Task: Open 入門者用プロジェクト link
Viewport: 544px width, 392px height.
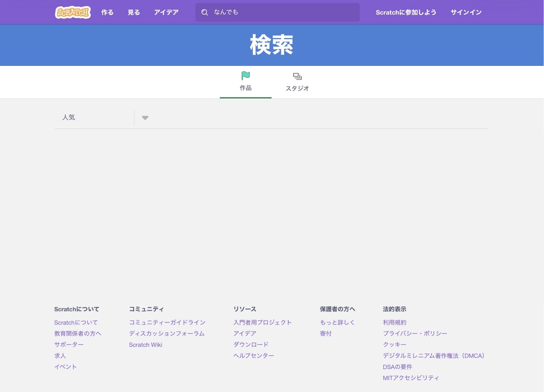Action: 262,322
